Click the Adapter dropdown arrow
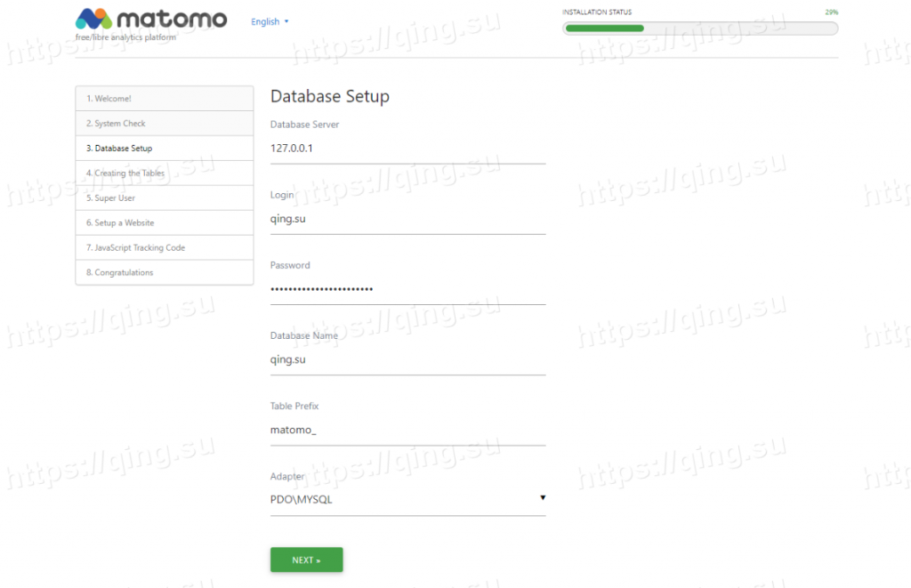Image resolution: width=911 pixels, height=588 pixels. (x=542, y=498)
